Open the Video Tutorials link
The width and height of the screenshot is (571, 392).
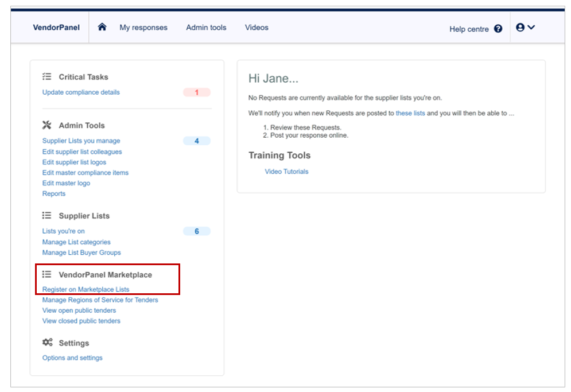pyautogui.click(x=286, y=172)
